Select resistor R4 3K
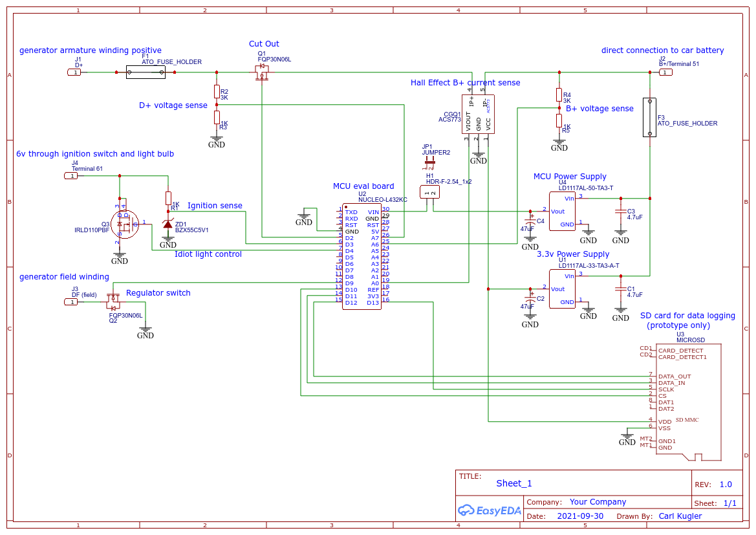The width and height of the screenshot is (756, 535). tap(559, 94)
